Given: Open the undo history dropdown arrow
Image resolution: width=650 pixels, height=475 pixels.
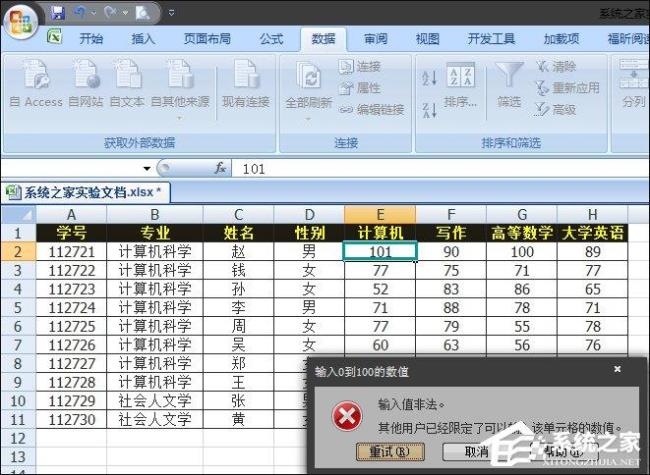Looking at the screenshot, I should tap(93, 13).
